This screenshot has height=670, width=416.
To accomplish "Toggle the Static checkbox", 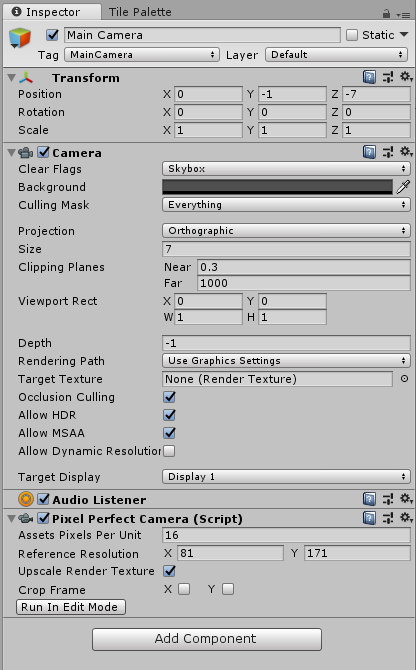I will point(352,35).
